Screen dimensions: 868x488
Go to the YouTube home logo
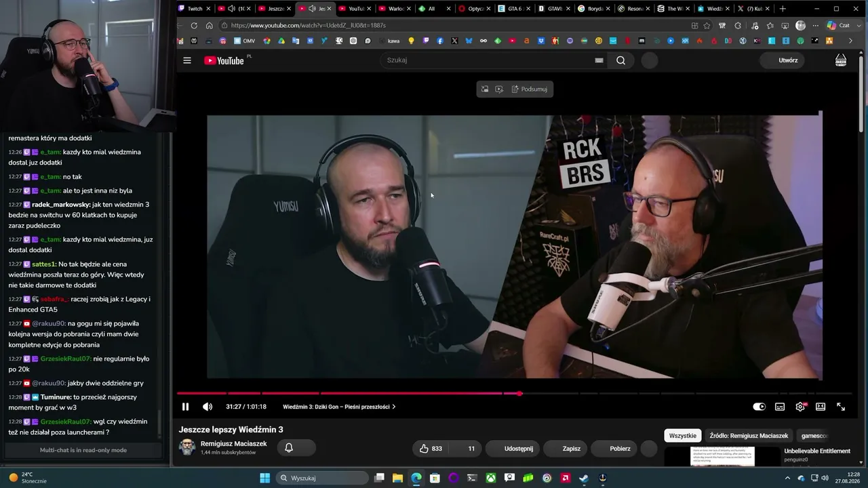click(224, 60)
